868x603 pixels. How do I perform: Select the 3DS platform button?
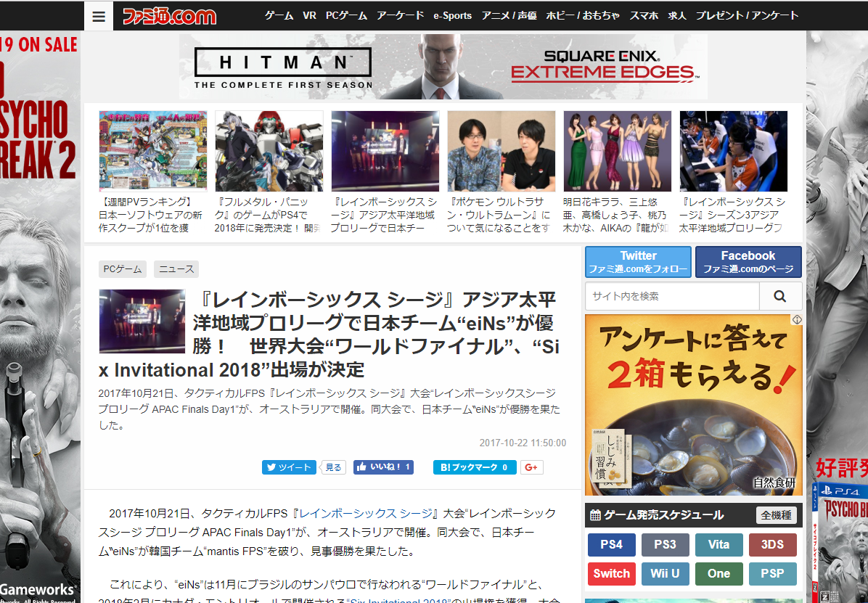point(773,545)
